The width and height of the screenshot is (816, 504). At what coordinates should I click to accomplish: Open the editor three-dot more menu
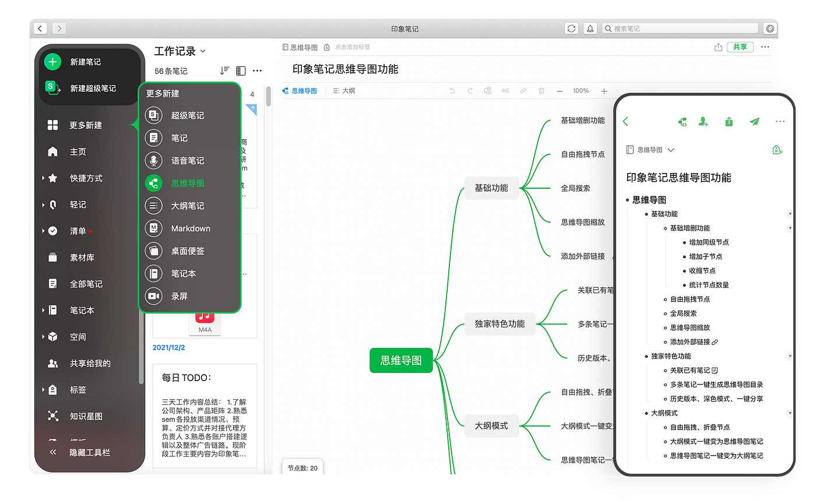765,47
